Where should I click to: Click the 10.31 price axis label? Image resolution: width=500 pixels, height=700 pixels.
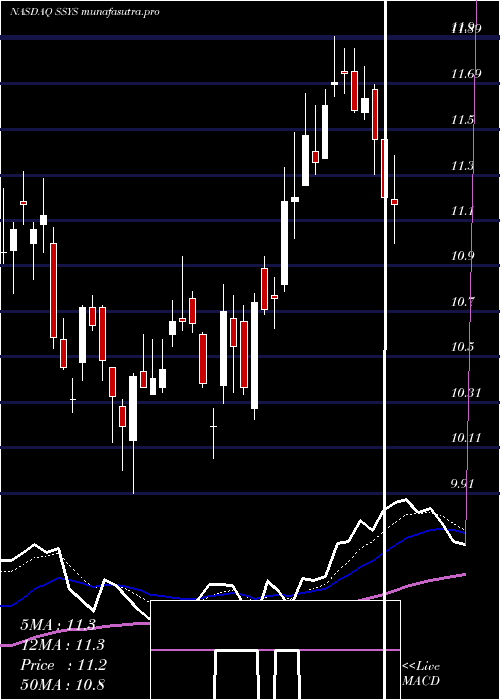[465, 393]
